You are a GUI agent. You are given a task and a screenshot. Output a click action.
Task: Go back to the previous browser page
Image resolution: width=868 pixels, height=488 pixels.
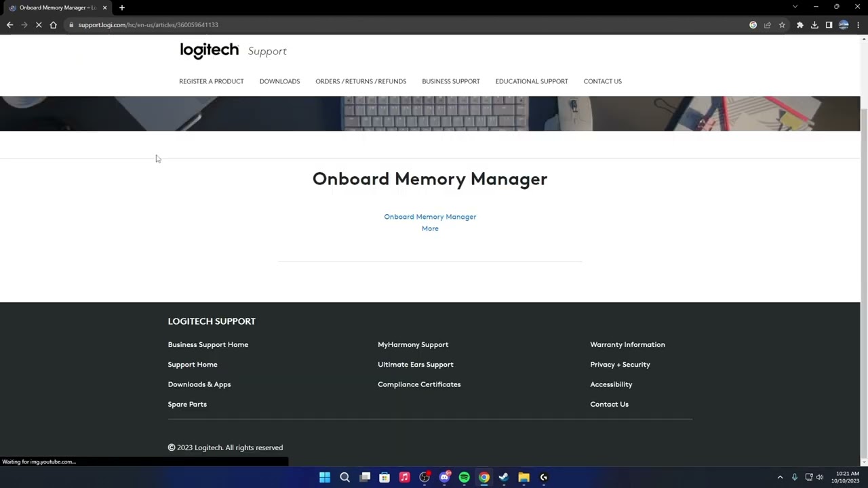pyautogui.click(x=9, y=25)
